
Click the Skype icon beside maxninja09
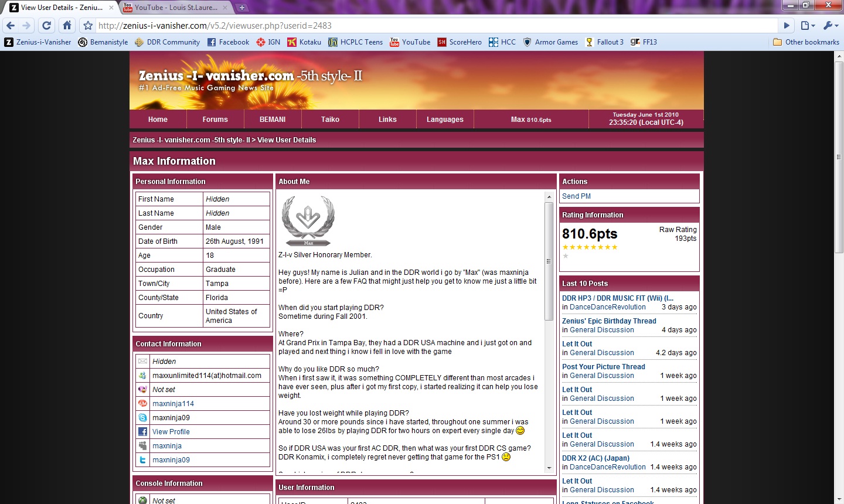coord(142,418)
